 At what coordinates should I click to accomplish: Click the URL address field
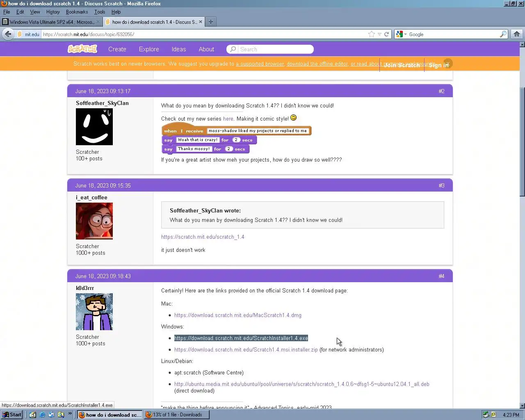[x=204, y=34]
